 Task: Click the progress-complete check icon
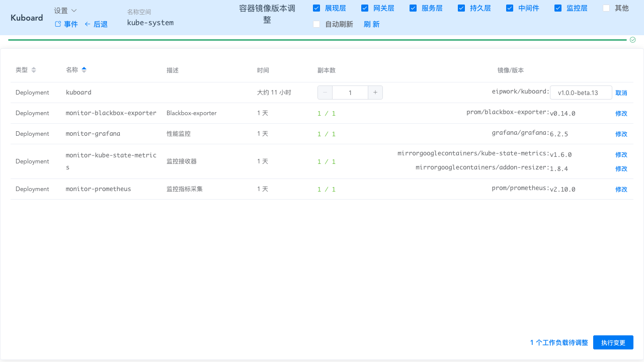coord(633,40)
